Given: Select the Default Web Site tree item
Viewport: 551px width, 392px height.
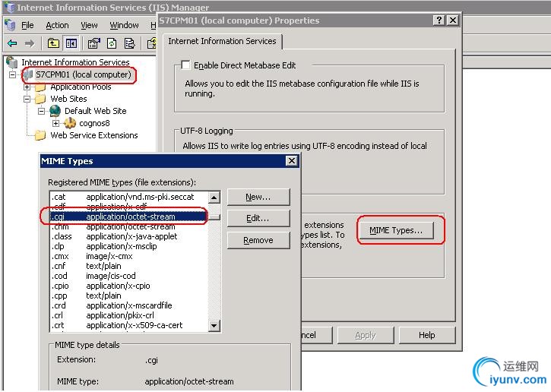Looking at the screenshot, I should (96, 111).
